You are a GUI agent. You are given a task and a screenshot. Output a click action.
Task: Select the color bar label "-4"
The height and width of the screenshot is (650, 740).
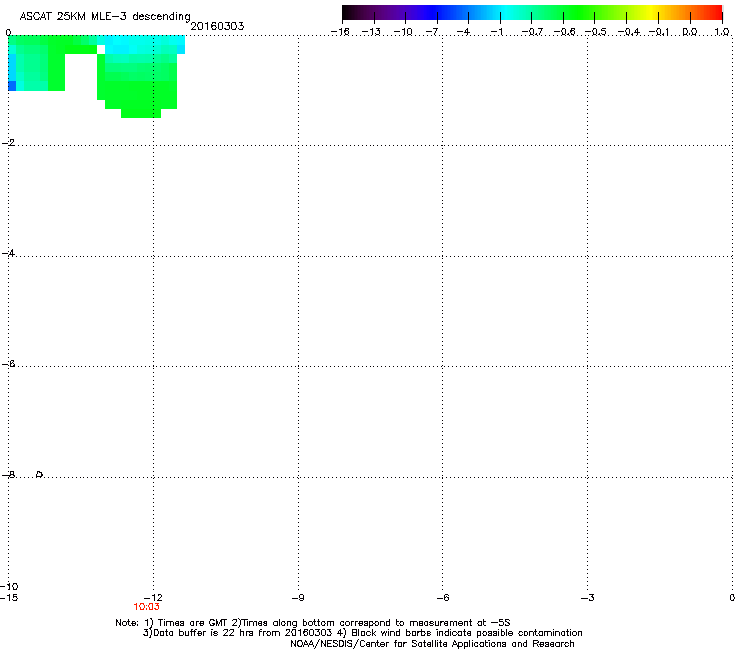pos(464,32)
